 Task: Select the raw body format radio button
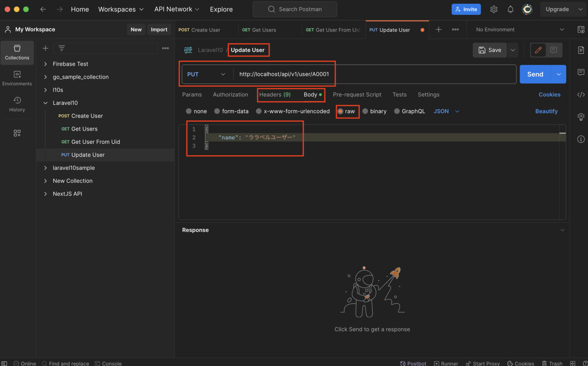click(x=341, y=111)
